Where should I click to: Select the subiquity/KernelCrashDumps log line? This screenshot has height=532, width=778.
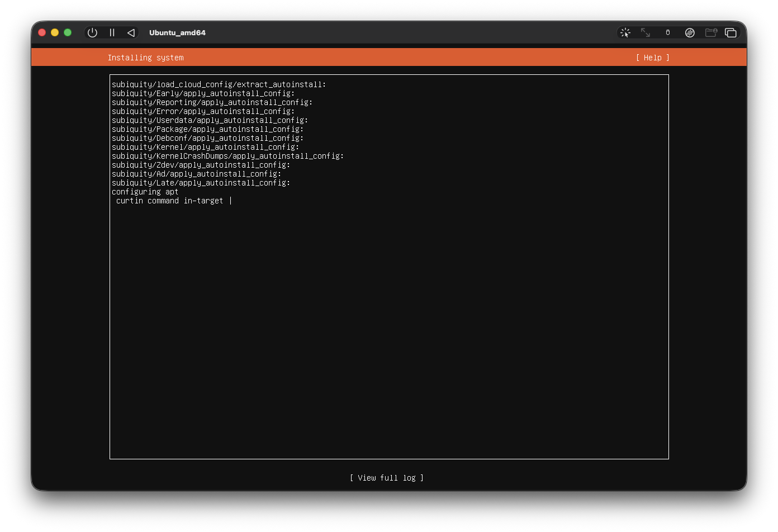tap(227, 156)
